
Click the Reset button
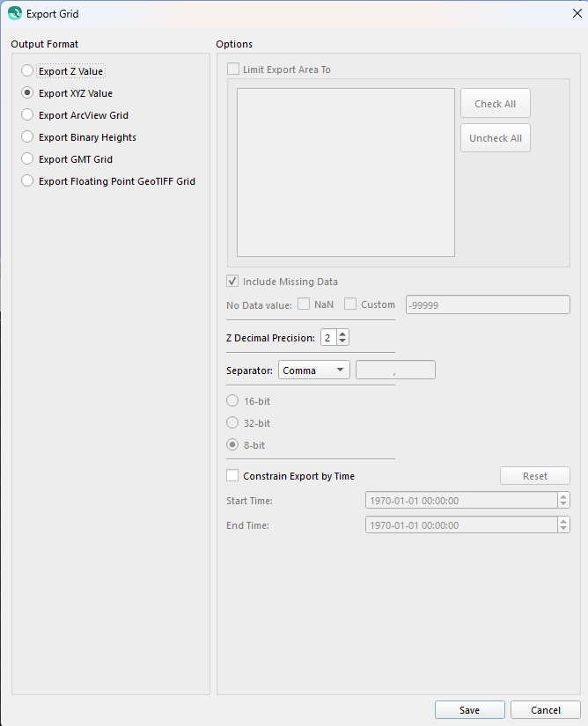pyautogui.click(x=535, y=475)
